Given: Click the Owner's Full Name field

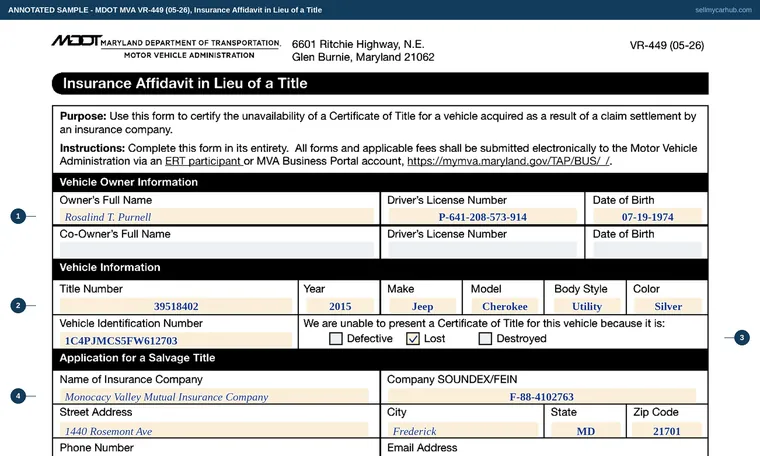Looking at the screenshot, I should tap(217, 216).
